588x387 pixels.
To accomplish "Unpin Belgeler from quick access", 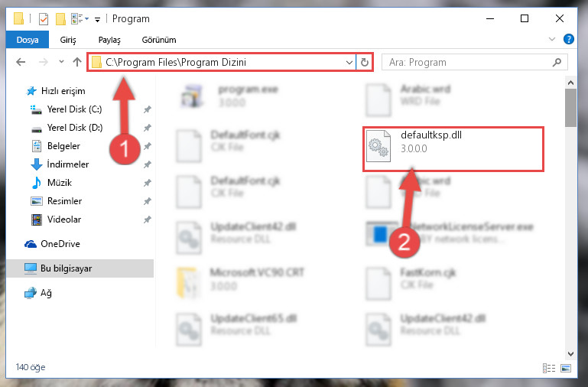I will 148,146.
